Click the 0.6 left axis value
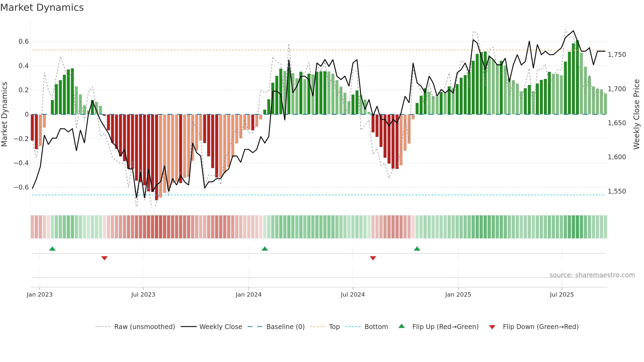The width and height of the screenshot is (644, 362). click(x=24, y=42)
